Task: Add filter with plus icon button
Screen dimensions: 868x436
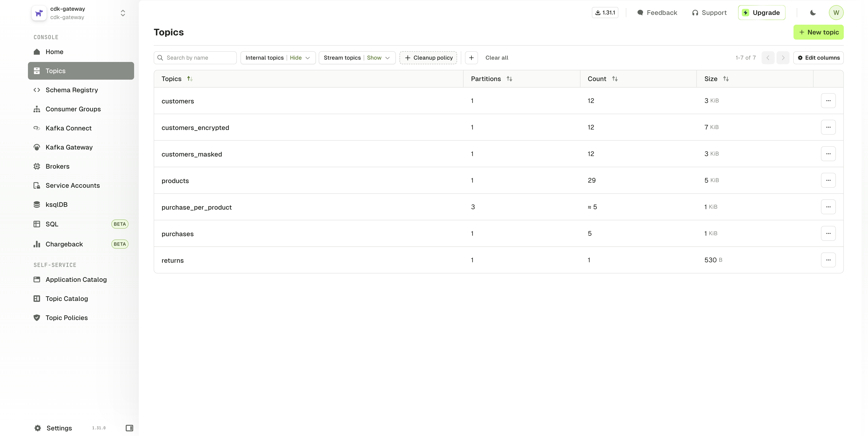Action: tap(471, 58)
